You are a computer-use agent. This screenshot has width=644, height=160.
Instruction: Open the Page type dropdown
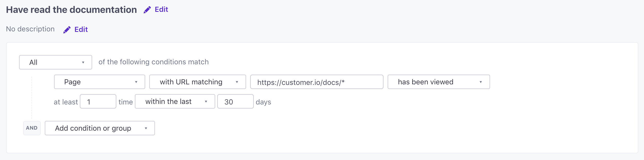(100, 82)
